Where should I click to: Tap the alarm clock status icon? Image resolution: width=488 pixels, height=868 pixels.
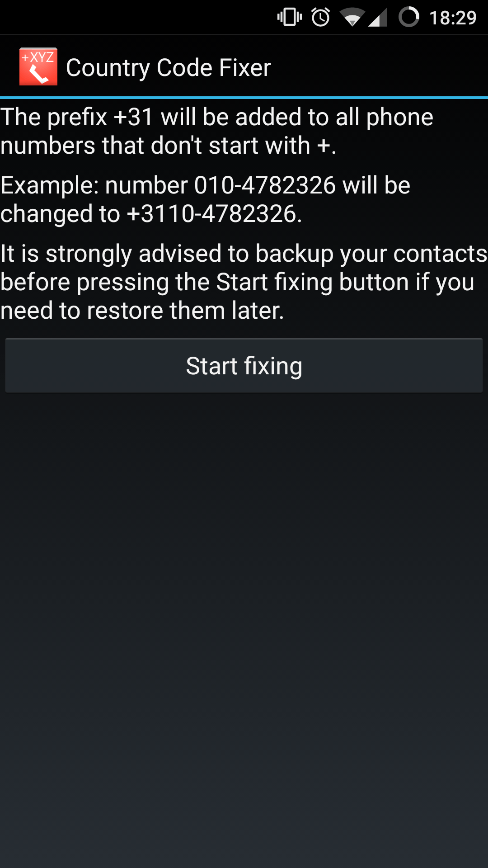(321, 17)
